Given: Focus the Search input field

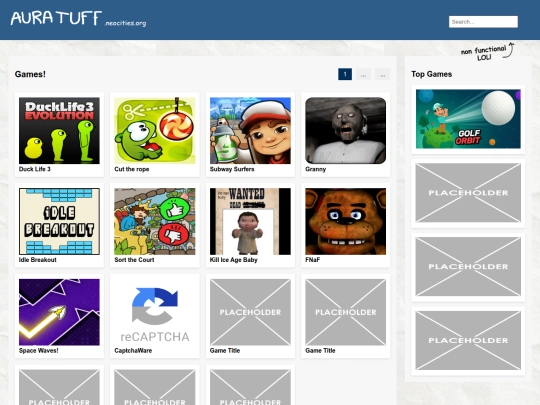Looking at the screenshot, I should (483, 22).
